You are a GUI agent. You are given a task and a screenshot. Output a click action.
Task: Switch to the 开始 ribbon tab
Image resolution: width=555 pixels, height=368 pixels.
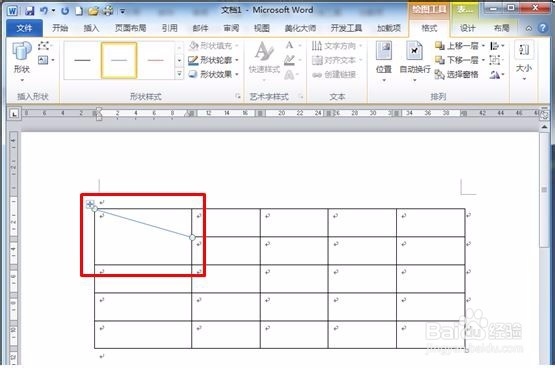pyautogui.click(x=60, y=28)
